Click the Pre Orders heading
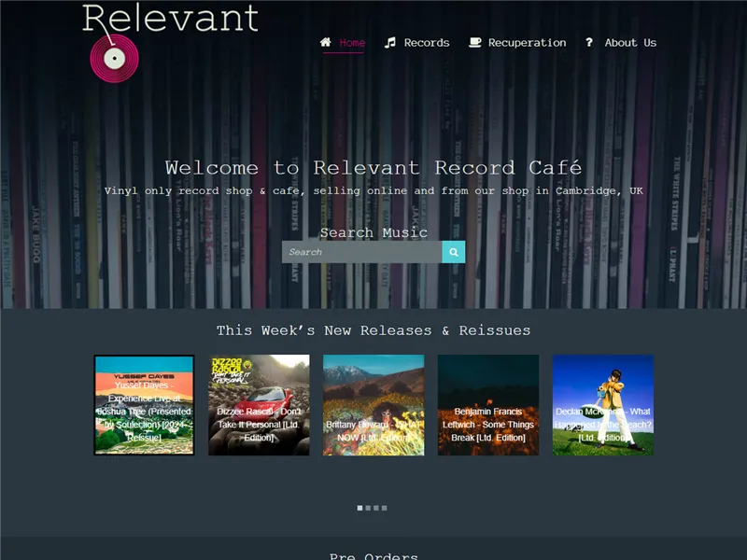The width and height of the screenshot is (747, 560). pyautogui.click(x=373, y=555)
